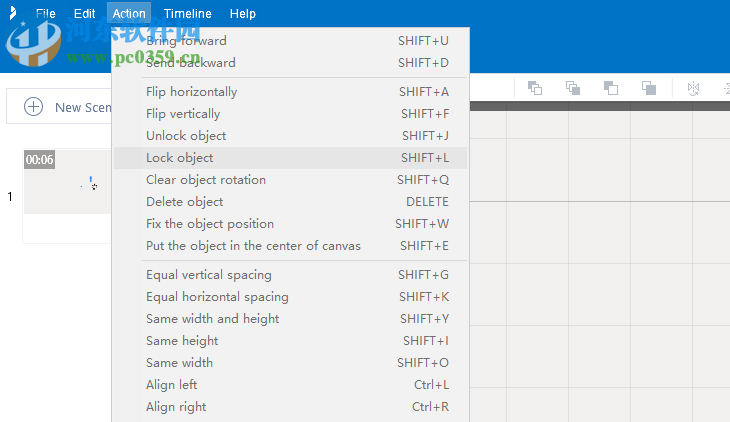This screenshot has width=730, height=422.
Task: Select the Lock object menu entry
Action: tap(180, 158)
